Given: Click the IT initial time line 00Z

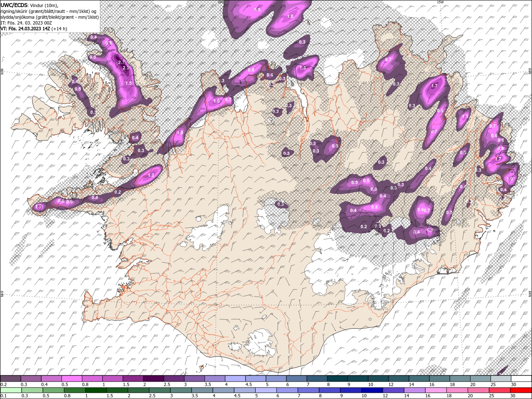Looking at the screenshot, I should [26, 23].
